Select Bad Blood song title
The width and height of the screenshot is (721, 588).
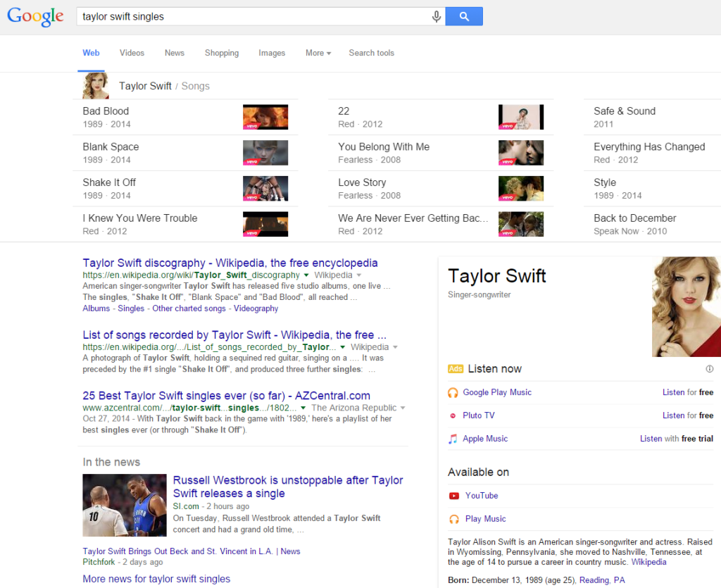pyautogui.click(x=106, y=111)
